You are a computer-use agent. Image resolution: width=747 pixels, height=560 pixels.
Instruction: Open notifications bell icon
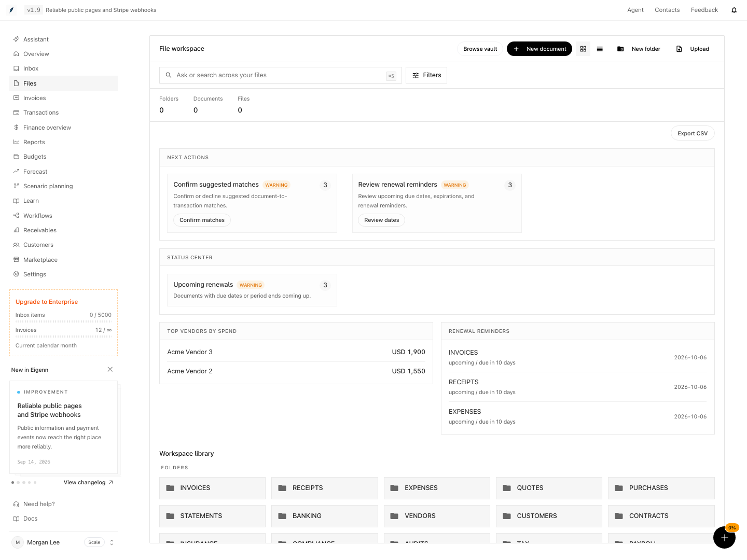click(734, 10)
